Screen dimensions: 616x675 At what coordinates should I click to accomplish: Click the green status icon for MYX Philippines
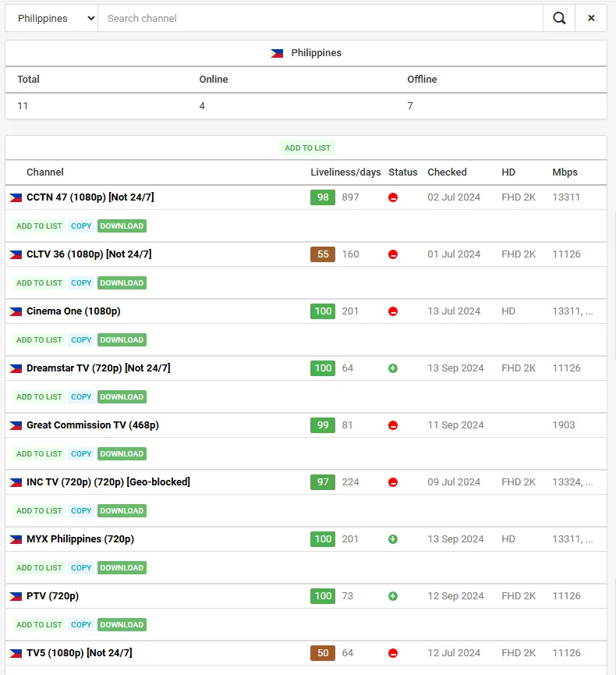[x=393, y=539]
